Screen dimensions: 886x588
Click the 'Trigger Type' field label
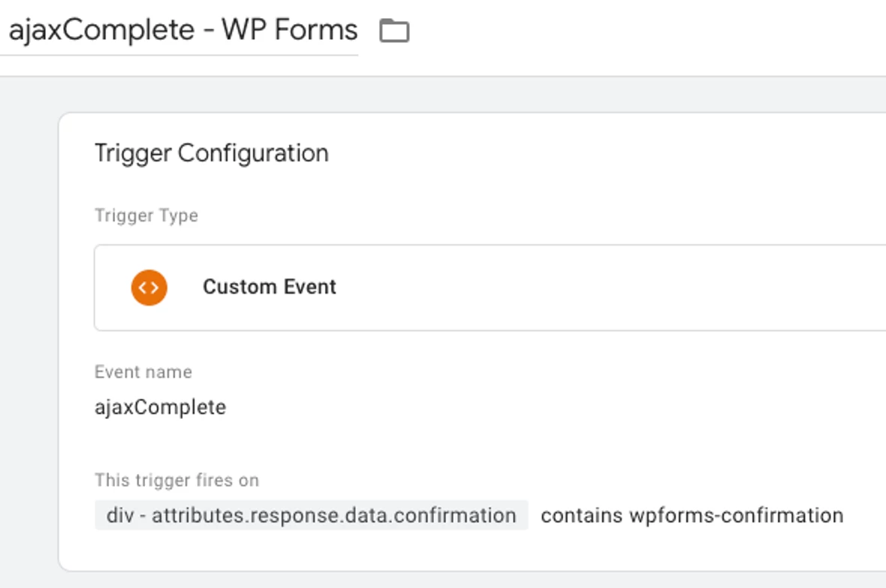click(146, 216)
